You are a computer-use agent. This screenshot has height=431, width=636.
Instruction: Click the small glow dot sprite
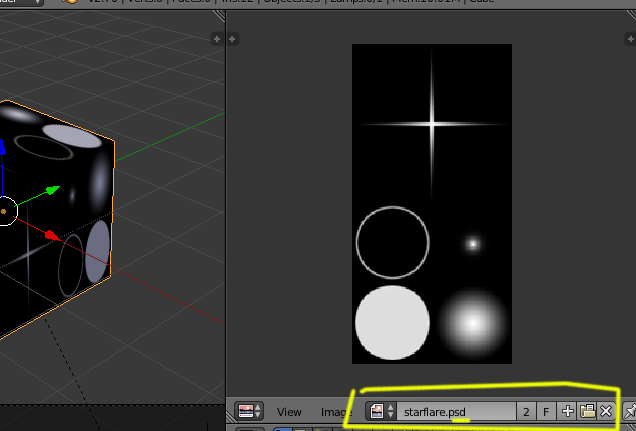click(x=473, y=244)
